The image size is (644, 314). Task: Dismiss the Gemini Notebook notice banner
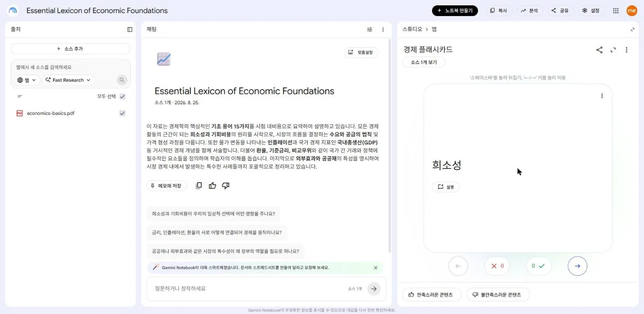tap(375, 268)
